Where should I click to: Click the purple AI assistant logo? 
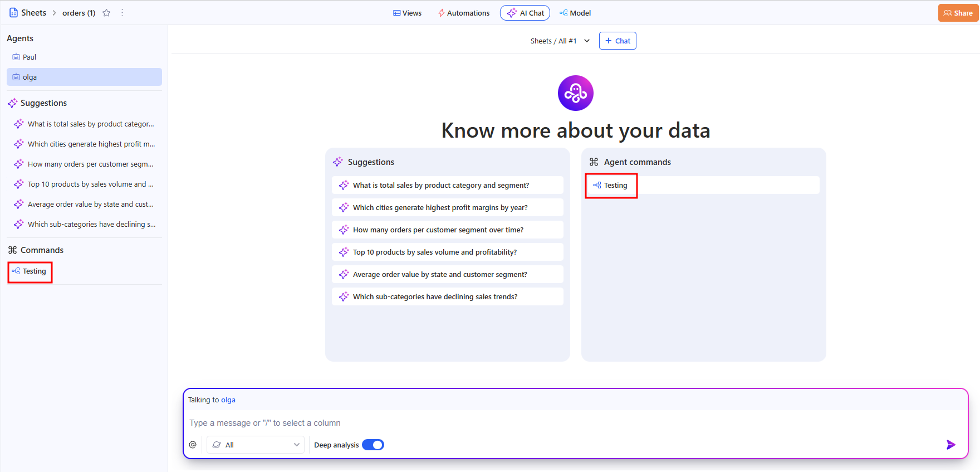pyautogui.click(x=575, y=93)
